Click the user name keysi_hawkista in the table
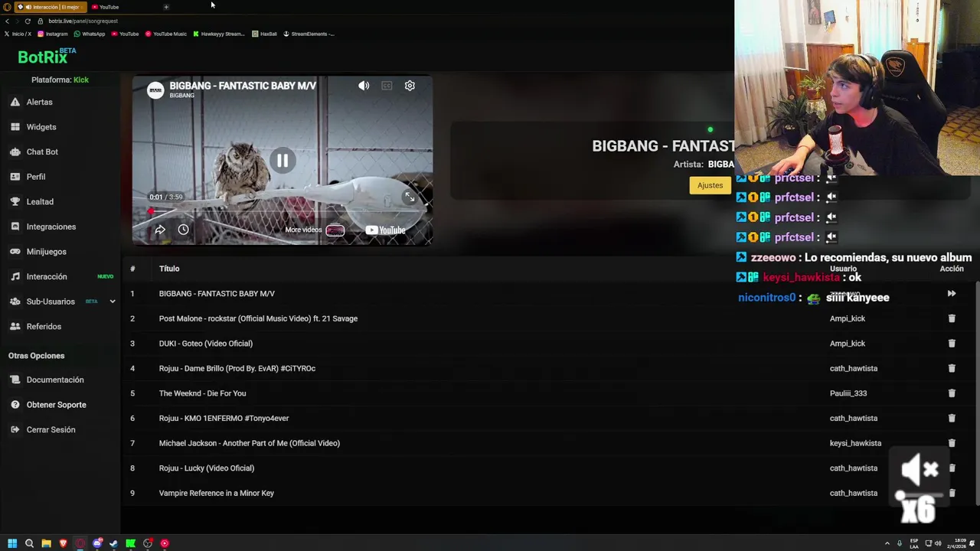This screenshot has height=551, width=980. 855,443
